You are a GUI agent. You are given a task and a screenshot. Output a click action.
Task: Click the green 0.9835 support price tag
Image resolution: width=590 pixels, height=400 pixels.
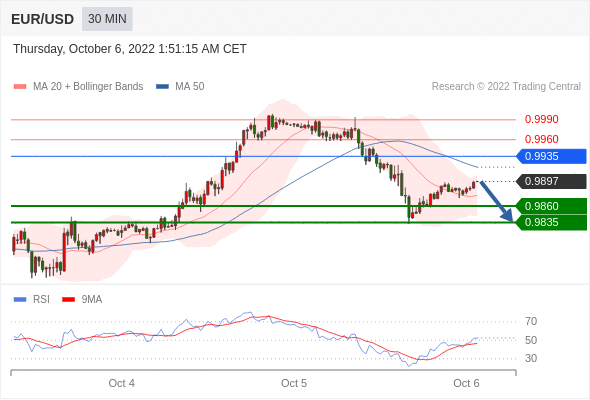[551, 222]
